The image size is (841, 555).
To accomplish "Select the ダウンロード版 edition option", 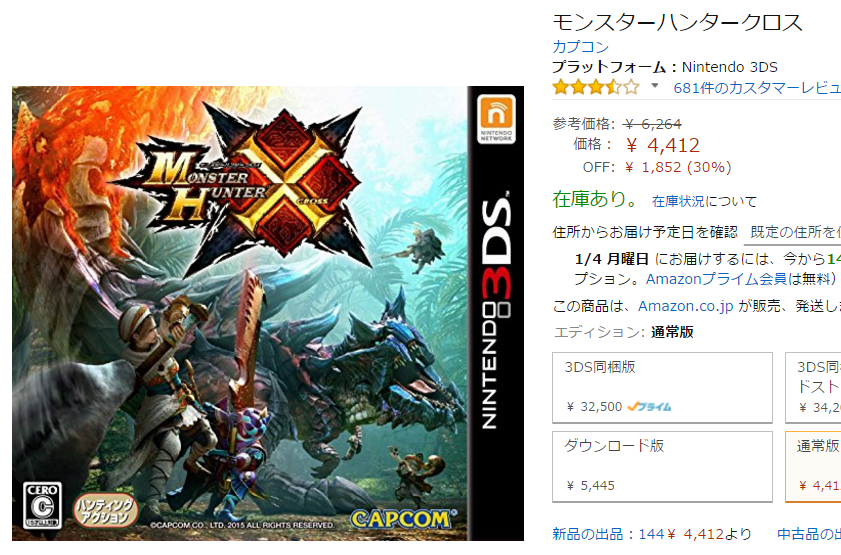I will point(662,467).
